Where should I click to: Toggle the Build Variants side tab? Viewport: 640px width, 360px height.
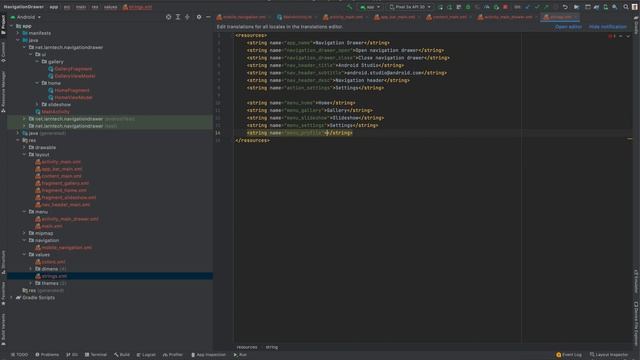(x=3, y=329)
